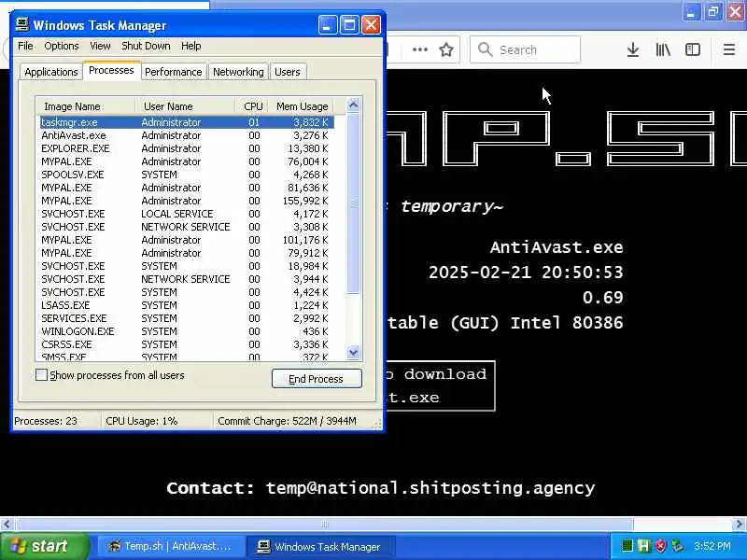
Task: Click the magnifier icon in search box
Action: pyautogui.click(x=485, y=49)
